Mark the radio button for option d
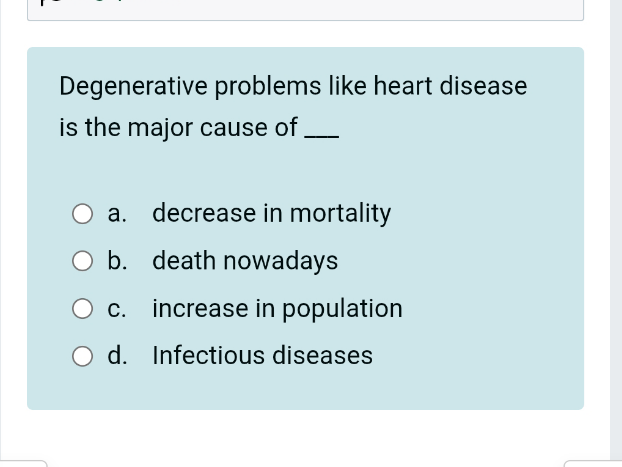Image resolution: width=622 pixels, height=467 pixels. [82, 356]
